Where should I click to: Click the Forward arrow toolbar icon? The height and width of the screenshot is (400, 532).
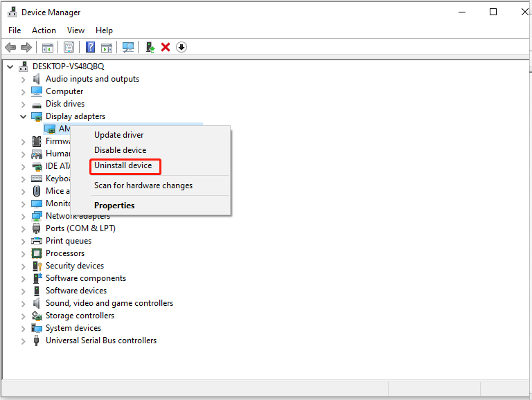pos(26,47)
